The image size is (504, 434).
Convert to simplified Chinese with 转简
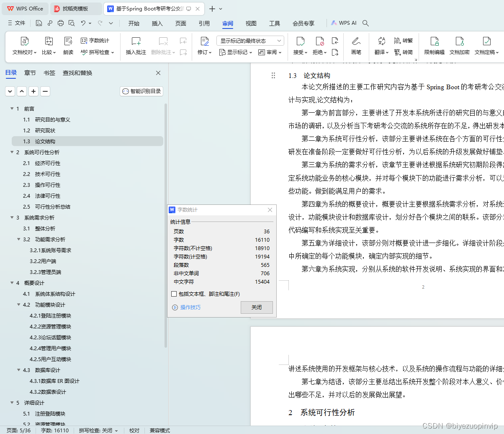coord(404,52)
